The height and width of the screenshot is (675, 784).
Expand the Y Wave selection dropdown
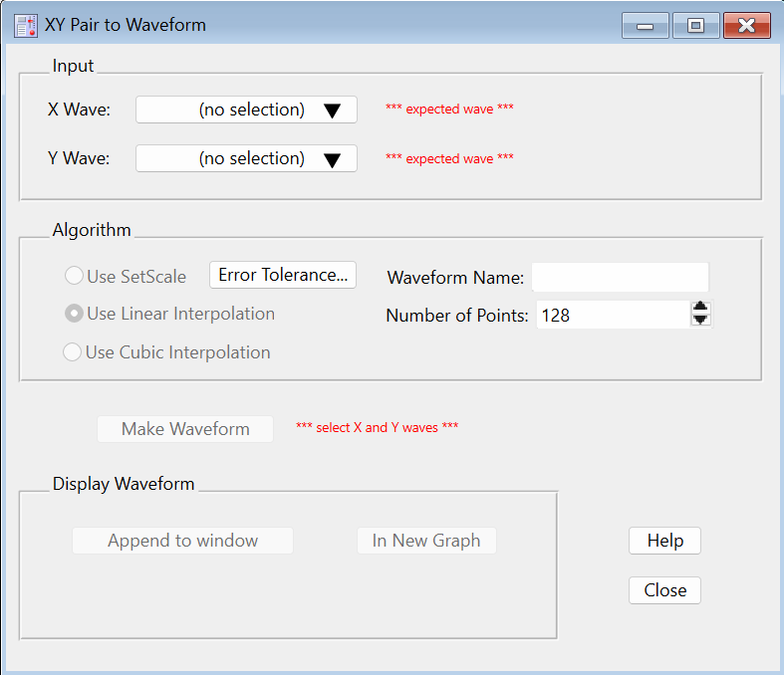point(246,158)
